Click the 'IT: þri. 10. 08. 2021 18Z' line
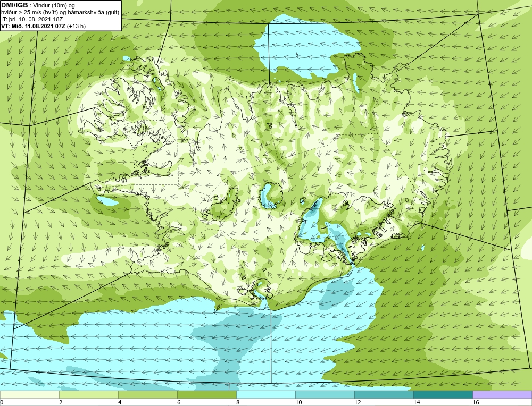Viewport: 532px width, 406px height. pyautogui.click(x=32, y=19)
